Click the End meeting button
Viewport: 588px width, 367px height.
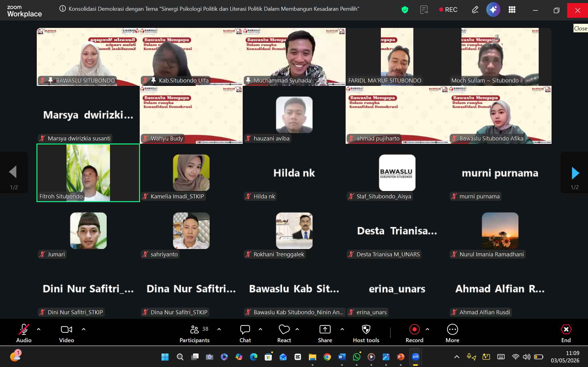tap(566, 334)
